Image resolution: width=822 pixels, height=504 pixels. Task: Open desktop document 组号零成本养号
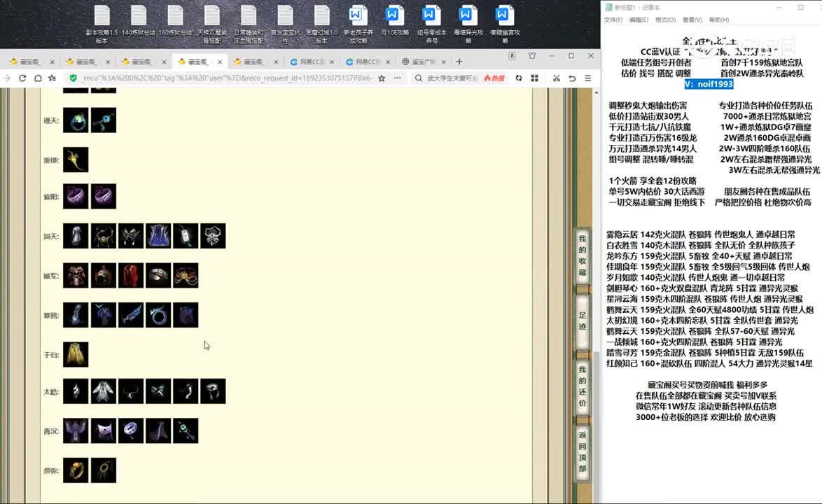click(x=431, y=24)
